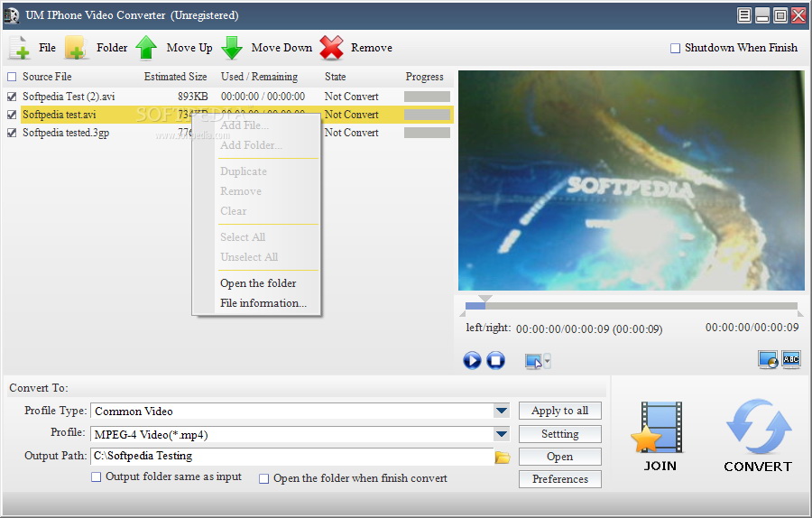Screen dimensions: 812x518
Task: Click the application icon in the title bar
Action: (12, 15)
